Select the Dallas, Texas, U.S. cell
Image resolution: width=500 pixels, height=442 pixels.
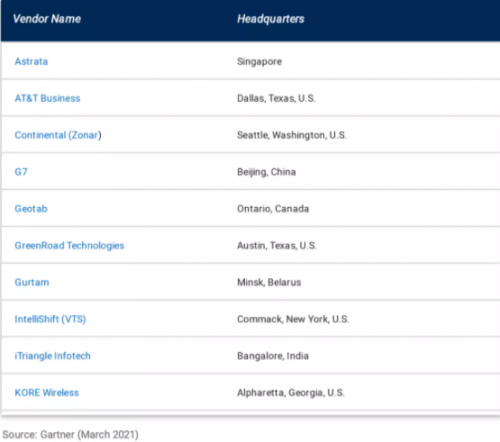(276, 98)
